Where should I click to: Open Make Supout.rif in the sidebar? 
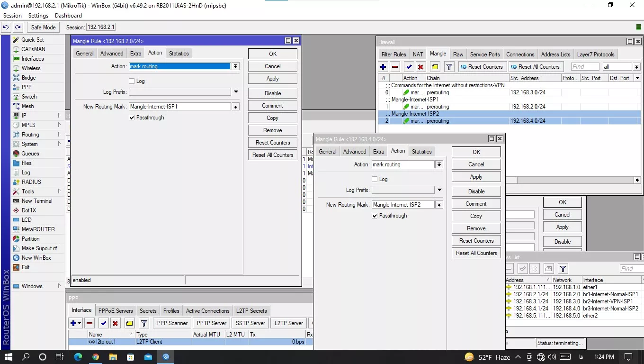(39, 248)
